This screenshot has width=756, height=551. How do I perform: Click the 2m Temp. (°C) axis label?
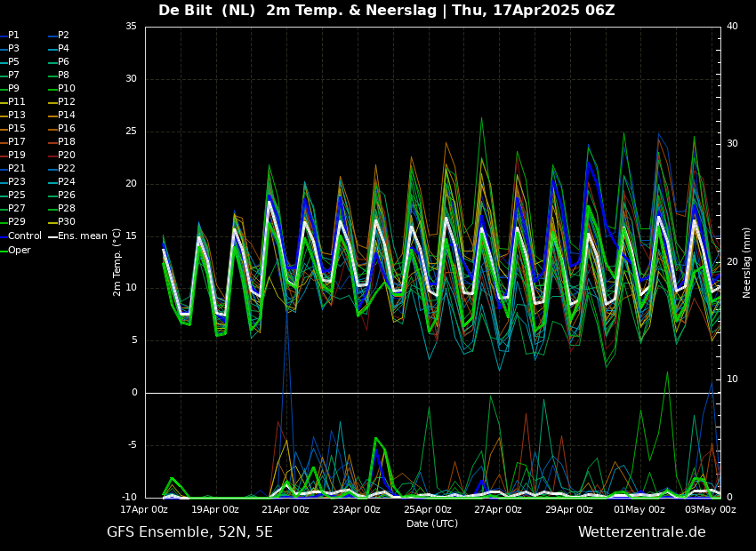point(117,262)
